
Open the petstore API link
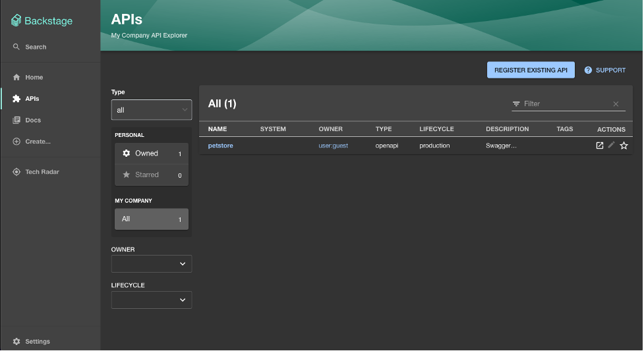[221, 146]
